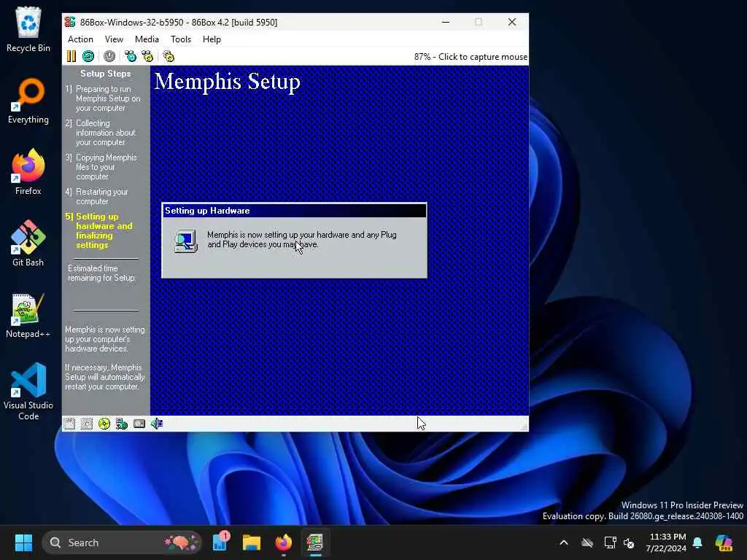747x560 pixels.
Task: Pause the 86Box emulation
Action: (71, 56)
